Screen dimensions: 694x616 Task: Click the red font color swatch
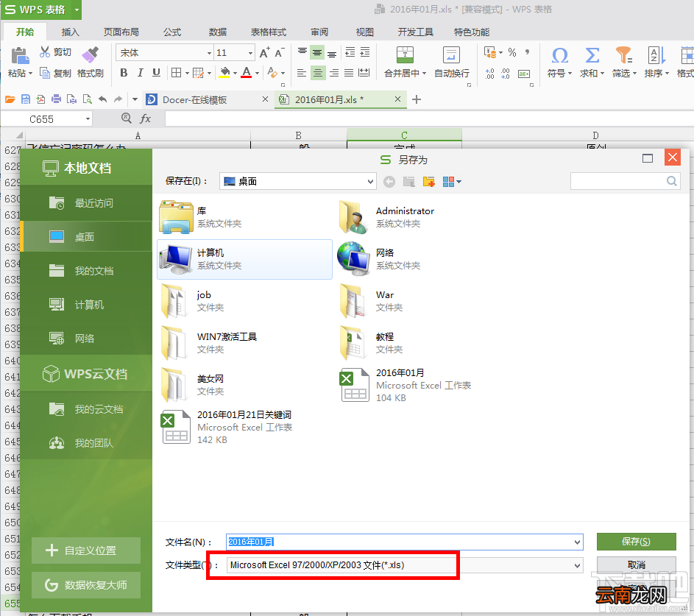pyautogui.click(x=247, y=73)
